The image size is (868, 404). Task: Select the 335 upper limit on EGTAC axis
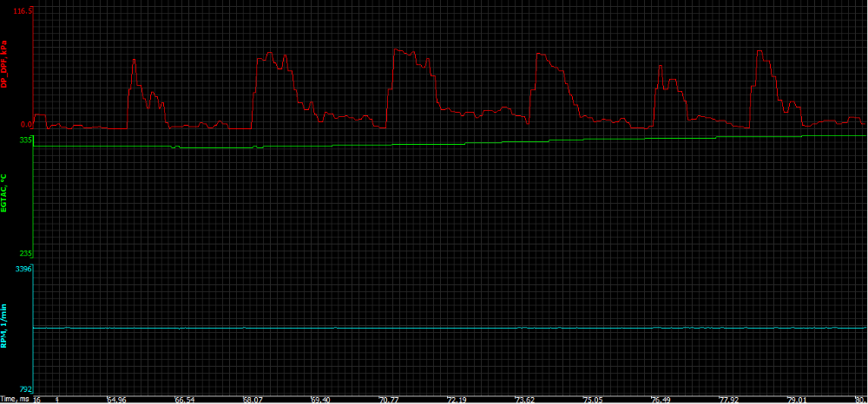[25, 139]
